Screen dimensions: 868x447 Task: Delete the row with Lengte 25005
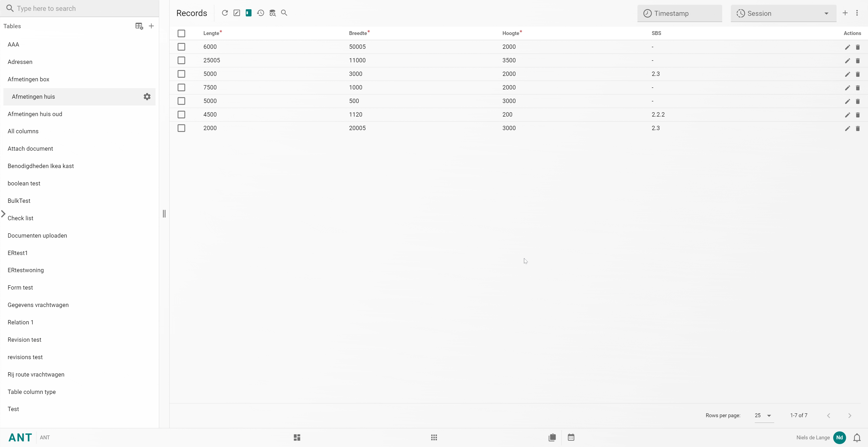(858, 61)
